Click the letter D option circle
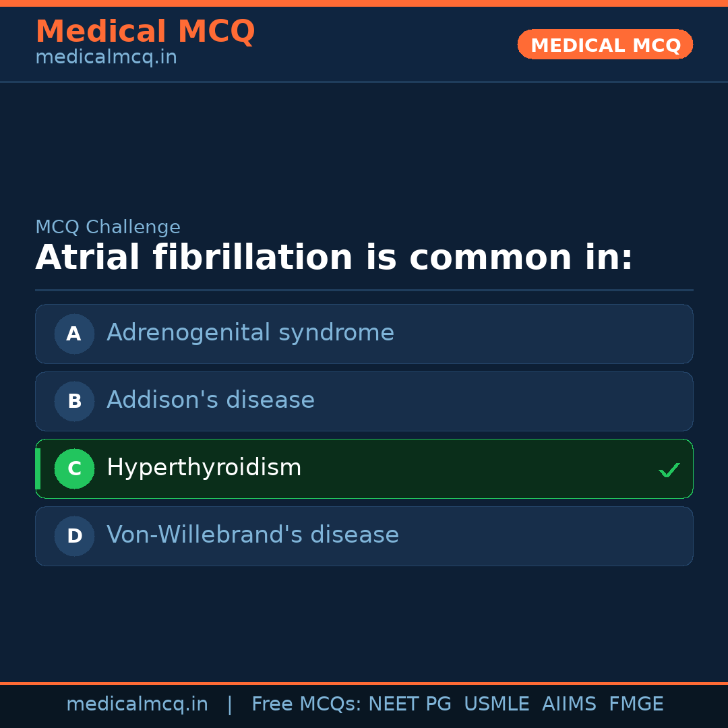This screenshot has height=728, width=728. (74, 536)
